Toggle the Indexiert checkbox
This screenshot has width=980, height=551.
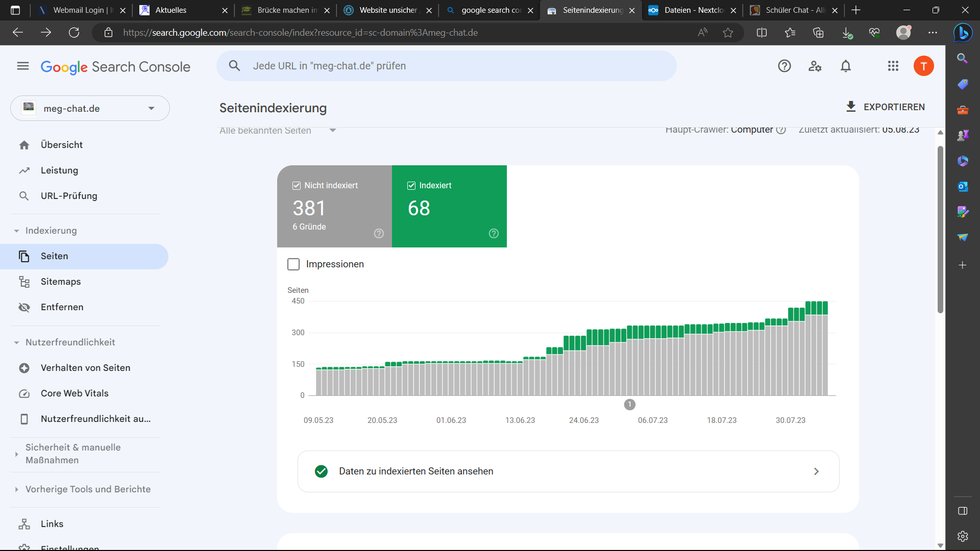(x=411, y=186)
